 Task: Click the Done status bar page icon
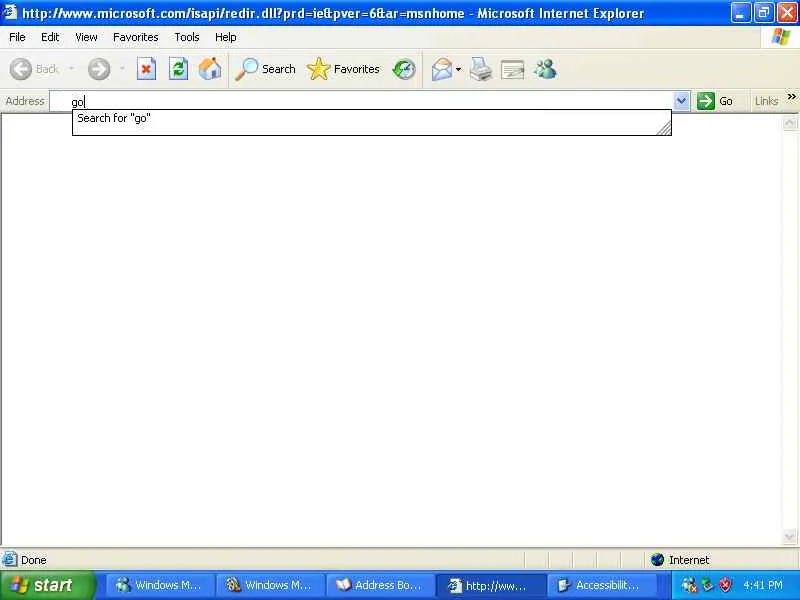coord(9,560)
